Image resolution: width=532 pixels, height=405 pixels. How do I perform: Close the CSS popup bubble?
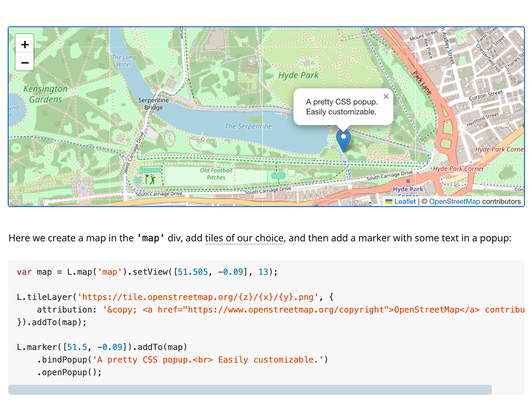click(386, 97)
